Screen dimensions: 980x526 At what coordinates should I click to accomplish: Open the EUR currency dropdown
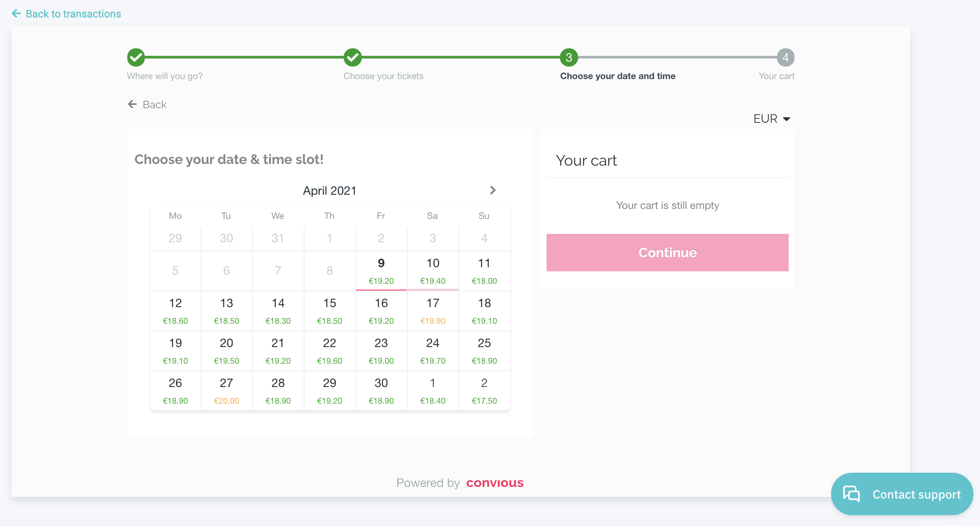click(x=765, y=119)
